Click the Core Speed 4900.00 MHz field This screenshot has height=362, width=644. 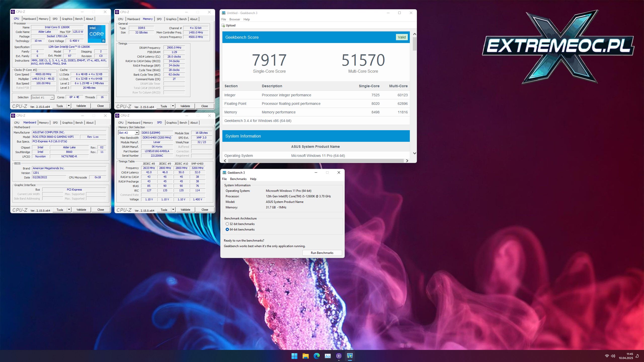coord(43,74)
